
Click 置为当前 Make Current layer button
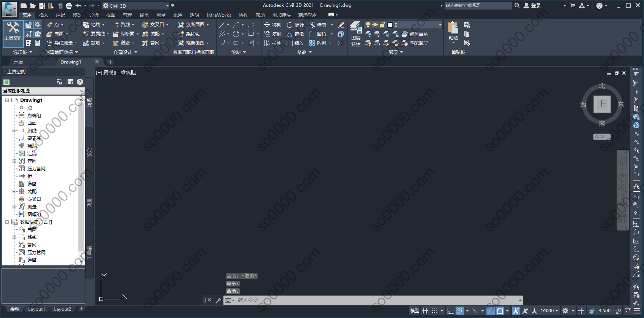(x=415, y=34)
